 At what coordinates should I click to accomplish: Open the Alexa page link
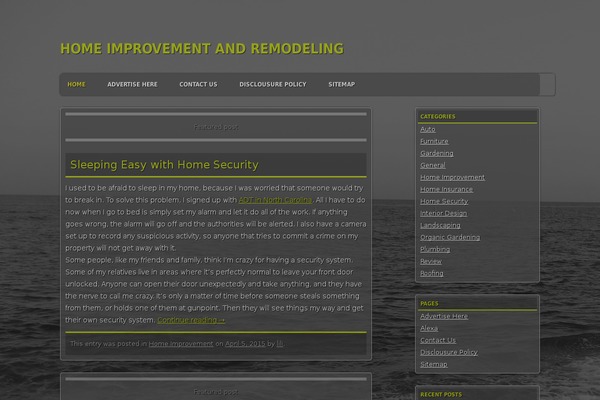click(x=429, y=328)
